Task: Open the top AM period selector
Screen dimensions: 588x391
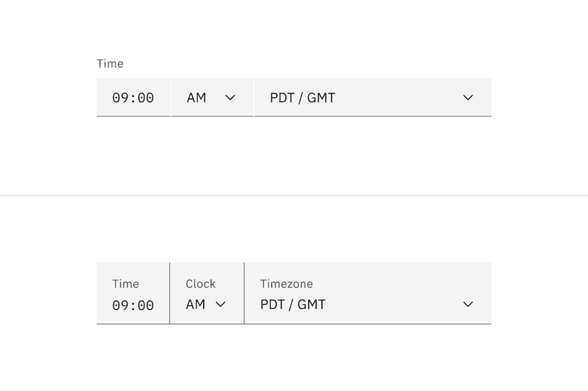Action: [x=212, y=97]
